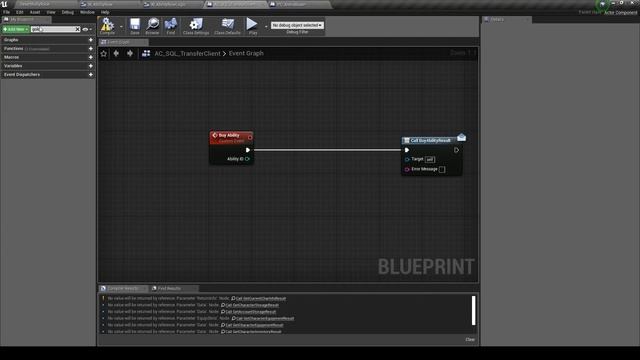Open the Window menu

click(87, 12)
